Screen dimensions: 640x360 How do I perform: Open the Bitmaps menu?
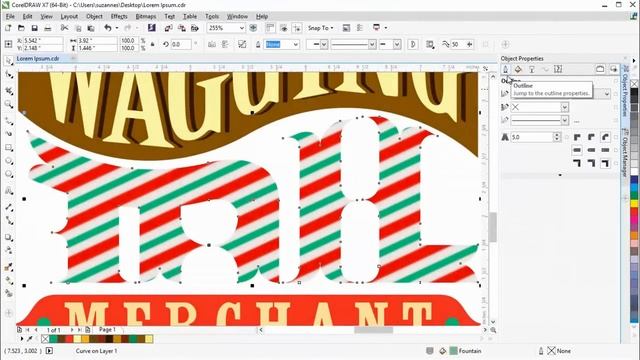pyautogui.click(x=146, y=16)
